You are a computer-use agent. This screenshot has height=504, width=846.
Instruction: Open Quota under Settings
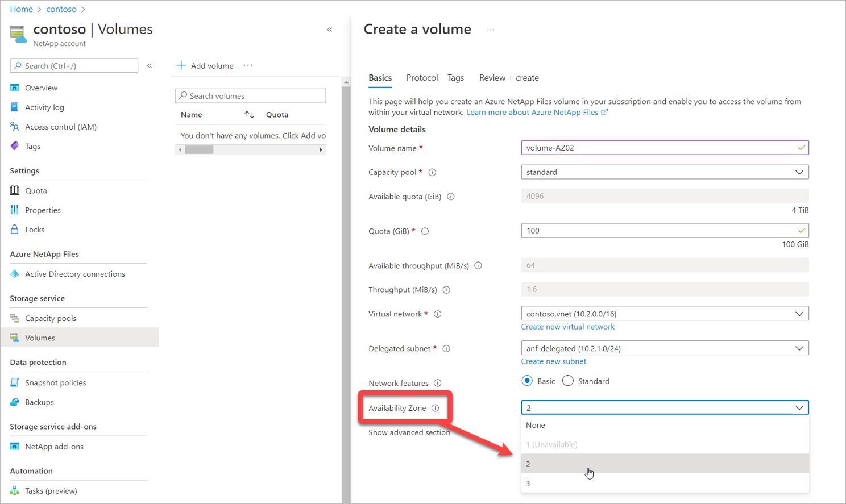coord(36,191)
